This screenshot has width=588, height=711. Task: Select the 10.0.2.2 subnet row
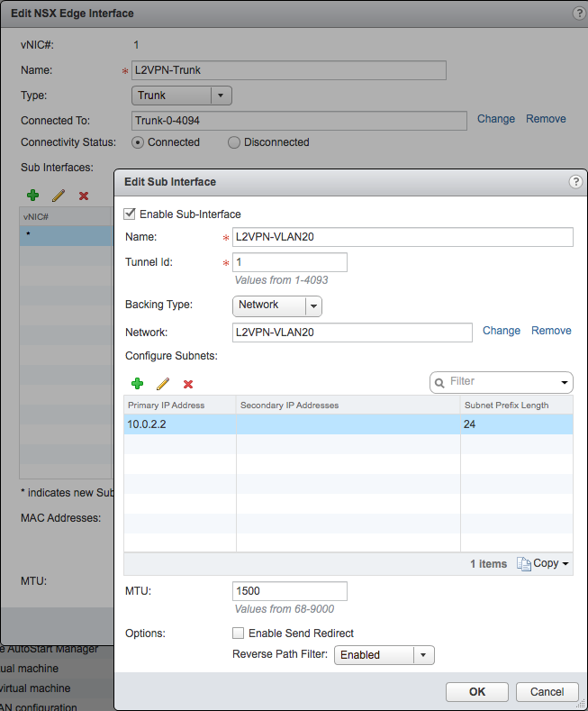point(348,424)
